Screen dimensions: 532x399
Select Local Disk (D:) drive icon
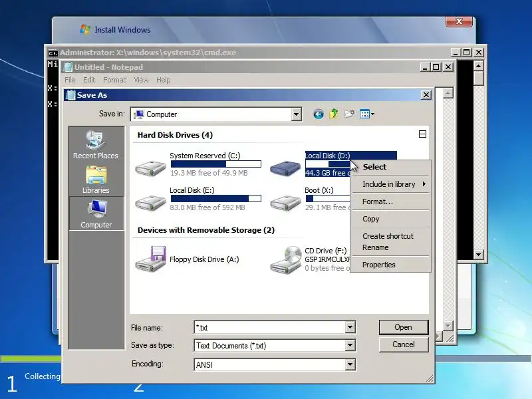click(x=285, y=168)
